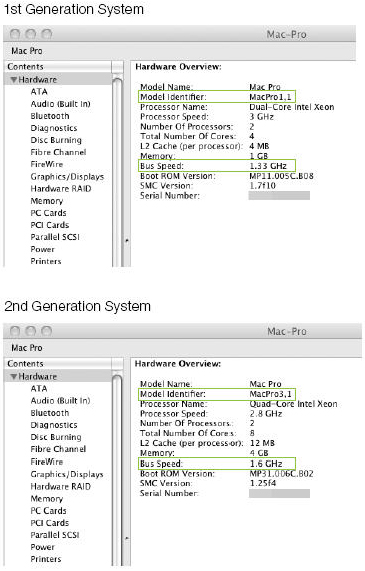Click the sidebar scrollbar in the bottom window
This screenshot has width=365, height=571.
pos(117,470)
